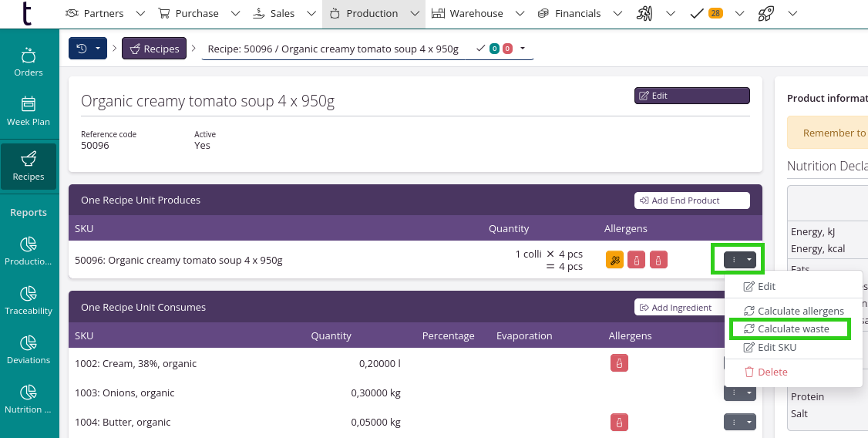Click the Add End Product button

click(x=691, y=200)
